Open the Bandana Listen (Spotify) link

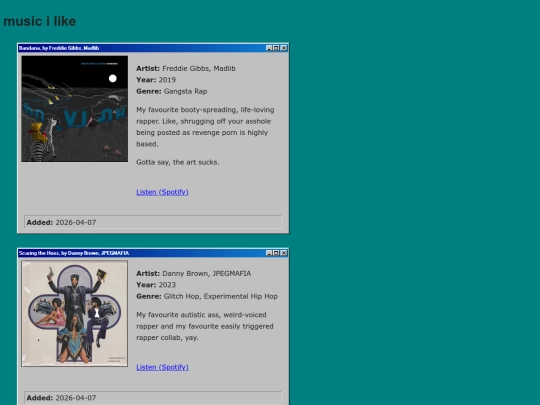point(162,192)
